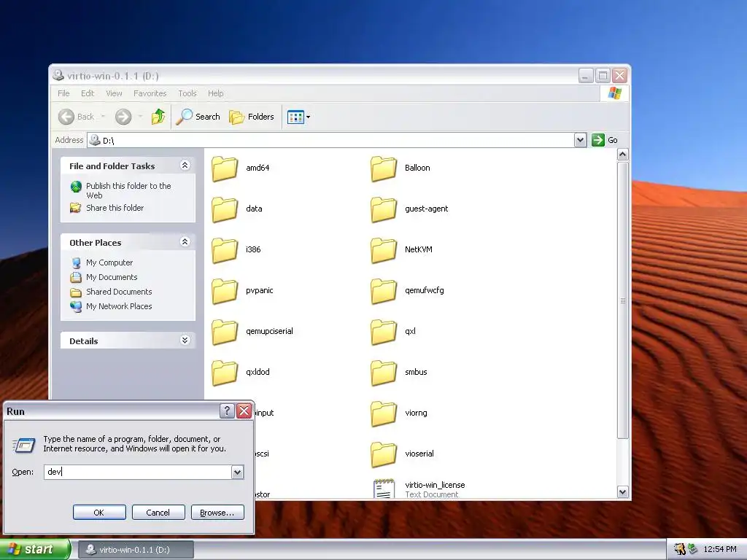Select the qxldod folder icon
The height and width of the screenshot is (560, 747).
225,373
